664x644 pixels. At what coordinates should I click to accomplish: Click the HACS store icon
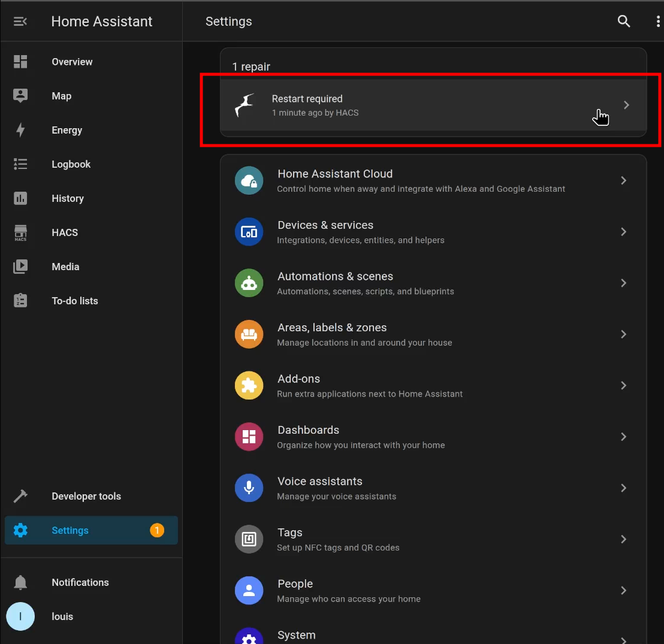click(20, 232)
